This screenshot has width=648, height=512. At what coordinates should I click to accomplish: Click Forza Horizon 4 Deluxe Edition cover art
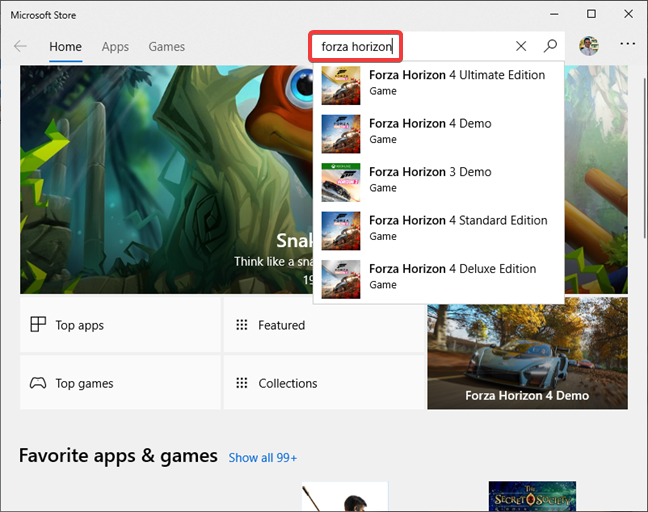point(341,279)
